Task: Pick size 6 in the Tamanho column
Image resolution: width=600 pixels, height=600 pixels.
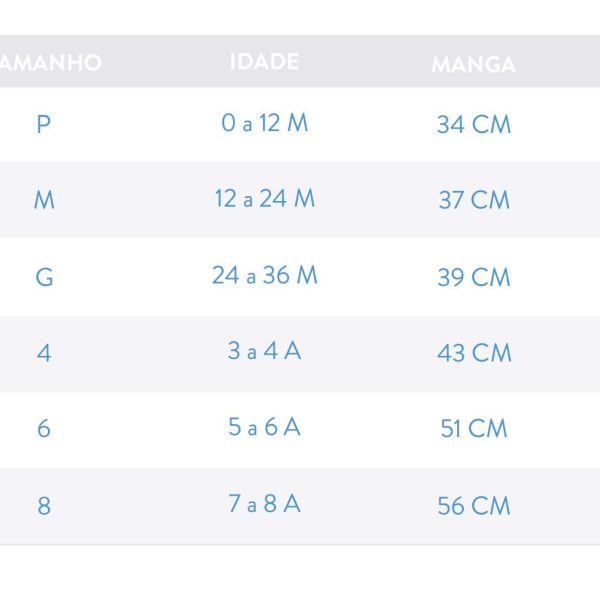Action: click(44, 428)
